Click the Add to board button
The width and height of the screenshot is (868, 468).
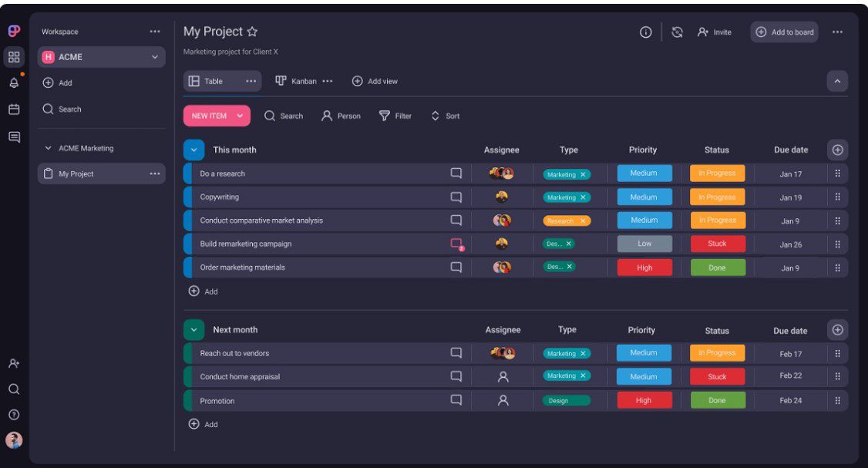pyautogui.click(x=784, y=32)
